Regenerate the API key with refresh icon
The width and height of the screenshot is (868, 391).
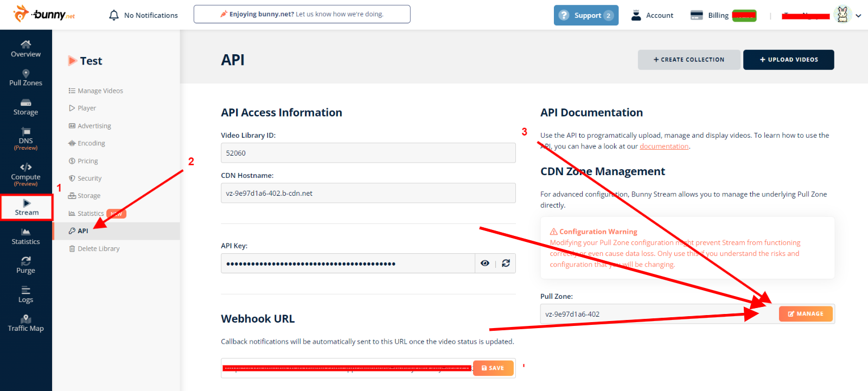tap(506, 263)
